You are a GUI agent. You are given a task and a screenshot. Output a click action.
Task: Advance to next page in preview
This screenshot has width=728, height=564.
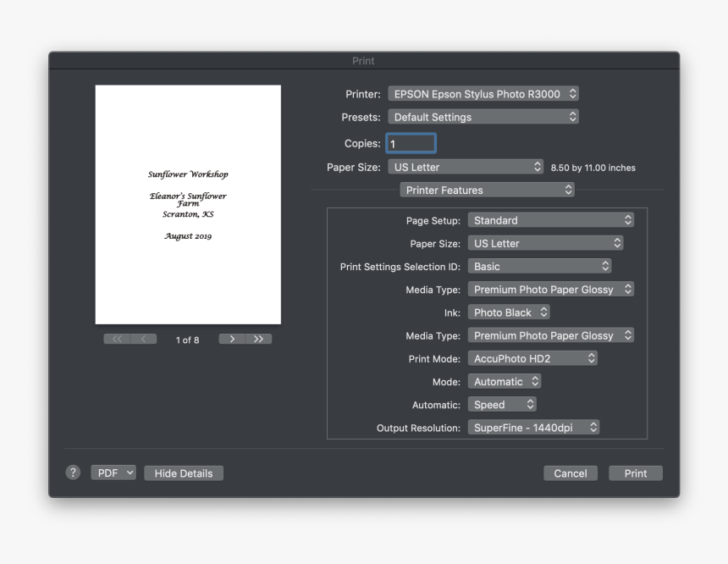tap(232, 340)
